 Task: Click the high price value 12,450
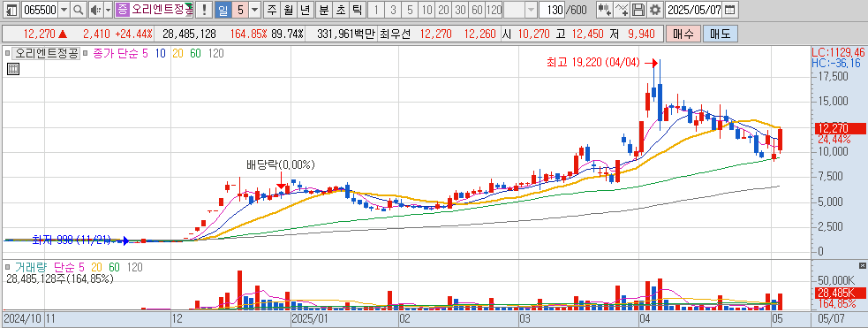589,34
